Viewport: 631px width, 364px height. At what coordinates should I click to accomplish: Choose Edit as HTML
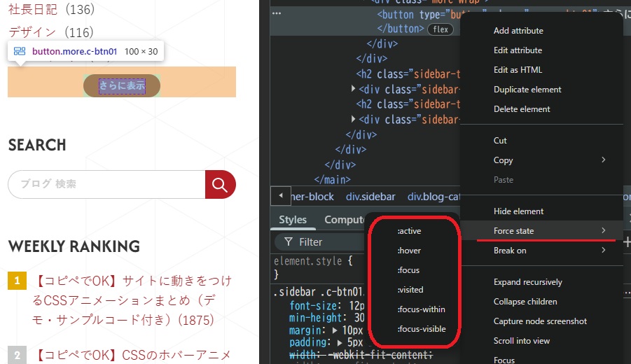518,70
